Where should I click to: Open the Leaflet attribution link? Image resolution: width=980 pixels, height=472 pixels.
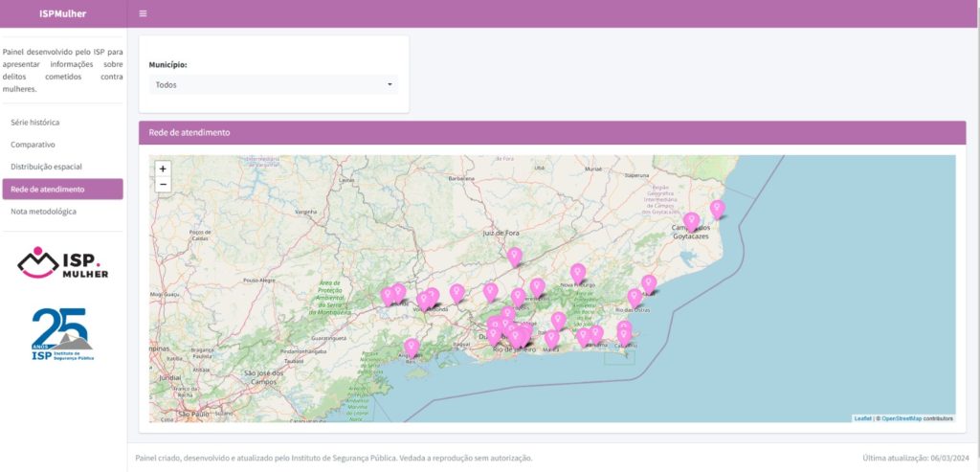pyautogui.click(x=862, y=418)
